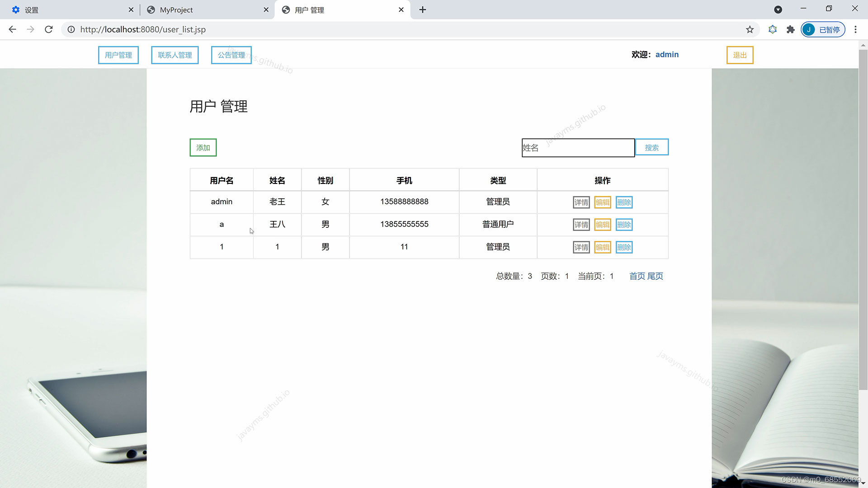This screenshot has width=868, height=488.
Task: Open 联系人管理 navigation item
Action: coord(175,55)
